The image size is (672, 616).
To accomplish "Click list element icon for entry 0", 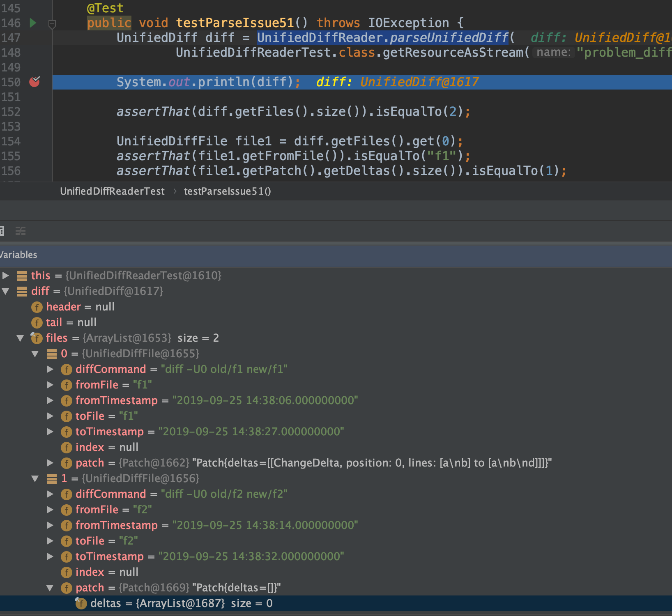I will 52,354.
